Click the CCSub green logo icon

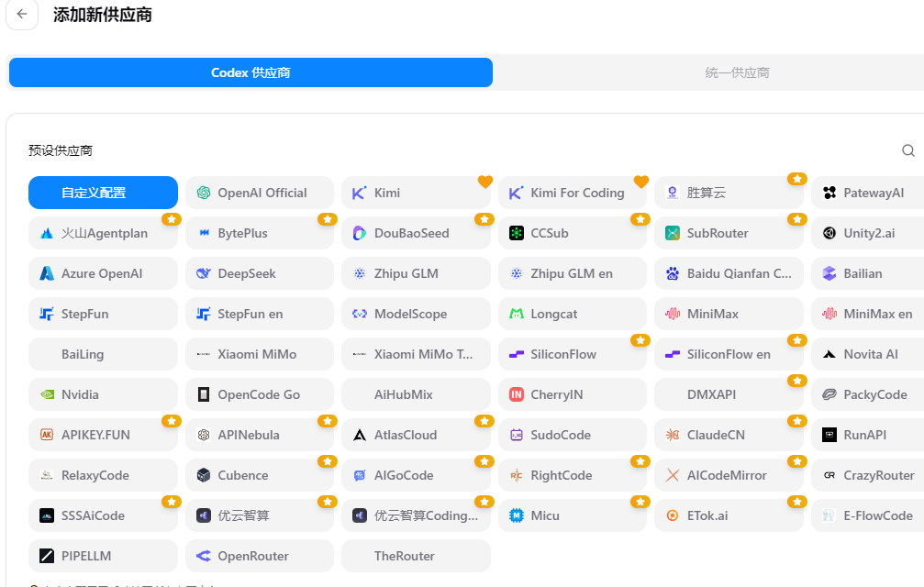point(517,233)
